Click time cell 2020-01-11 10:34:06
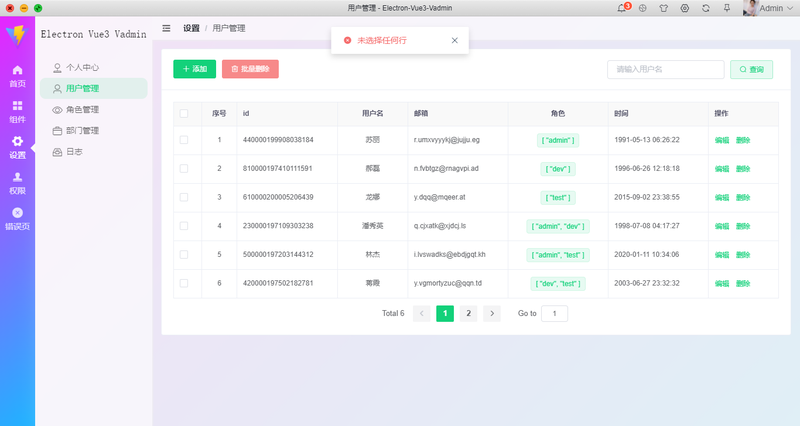This screenshot has width=800, height=426. (647, 254)
